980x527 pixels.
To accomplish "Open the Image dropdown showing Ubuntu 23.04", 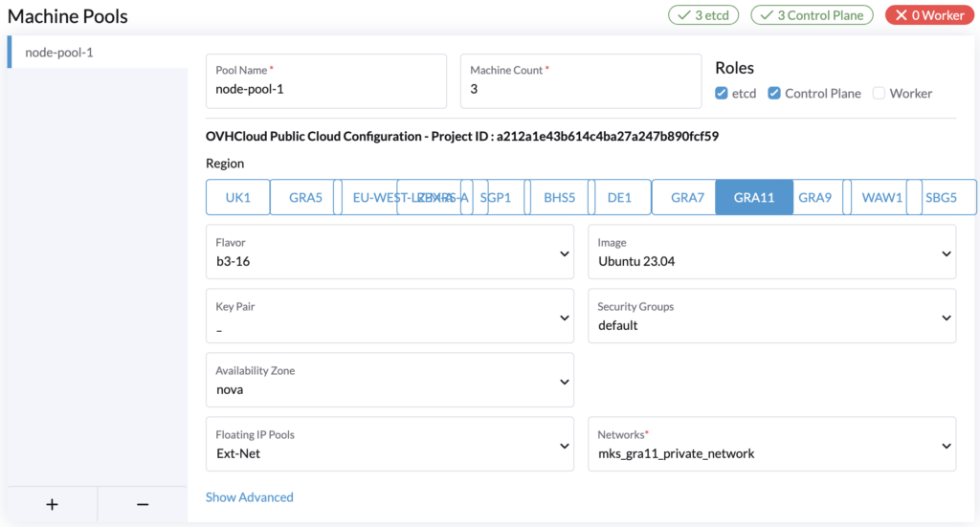I will pos(772,253).
